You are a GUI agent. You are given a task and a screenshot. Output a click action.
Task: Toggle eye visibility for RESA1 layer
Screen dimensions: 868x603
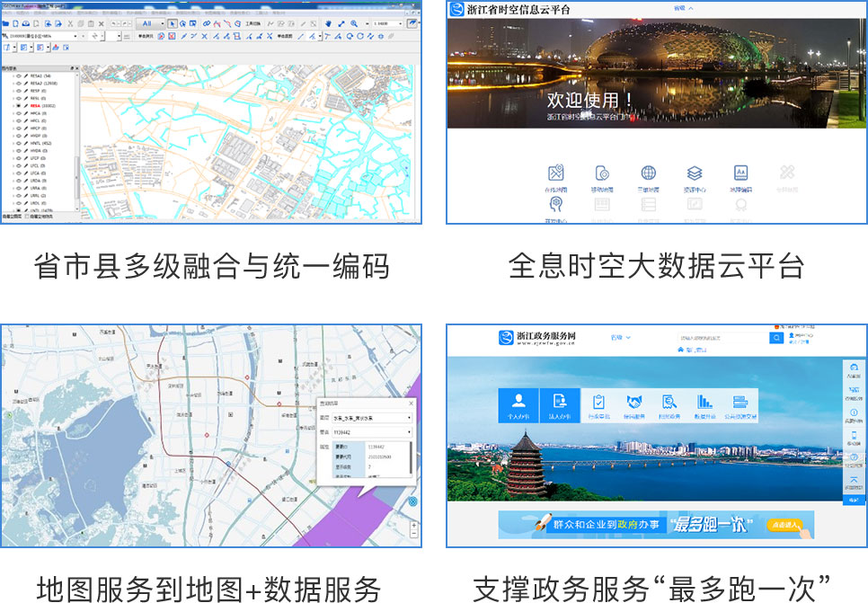pos(19,75)
